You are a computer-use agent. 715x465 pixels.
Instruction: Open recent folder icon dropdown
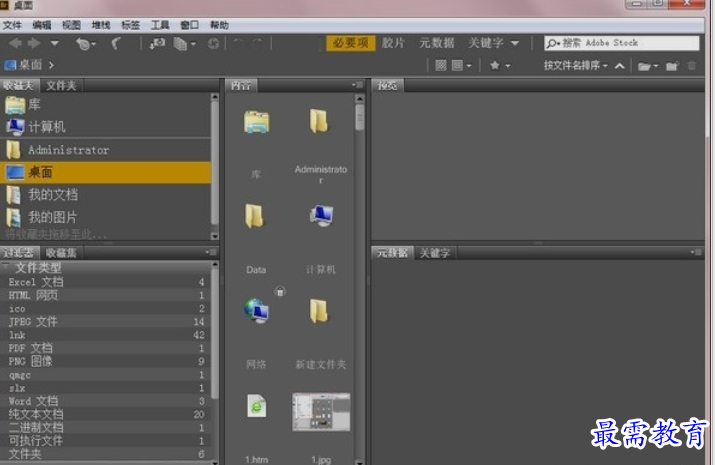coord(648,67)
